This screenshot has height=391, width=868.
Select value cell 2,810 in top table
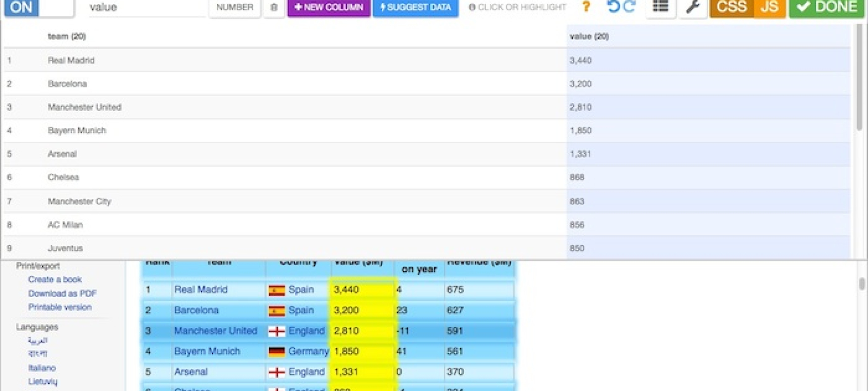click(x=708, y=107)
